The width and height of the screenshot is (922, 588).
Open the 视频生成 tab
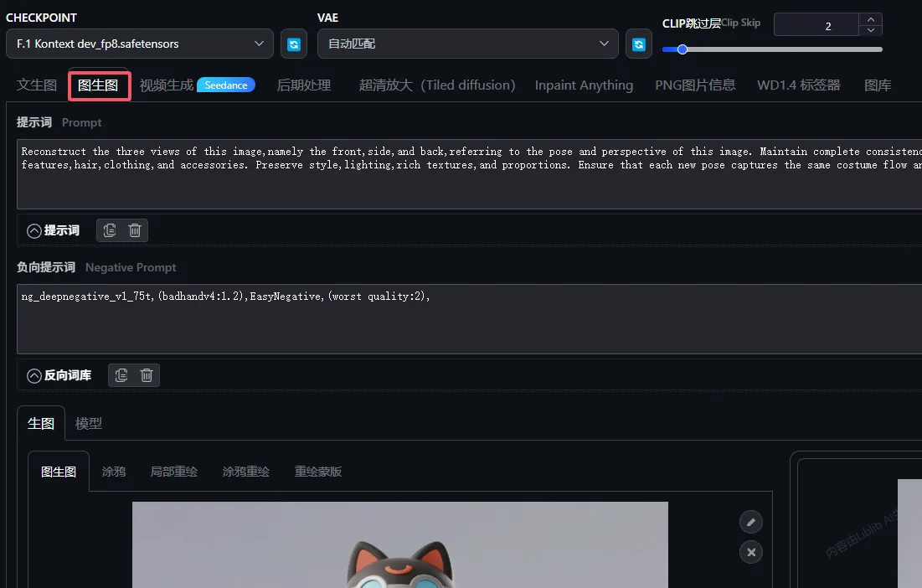pos(167,85)
